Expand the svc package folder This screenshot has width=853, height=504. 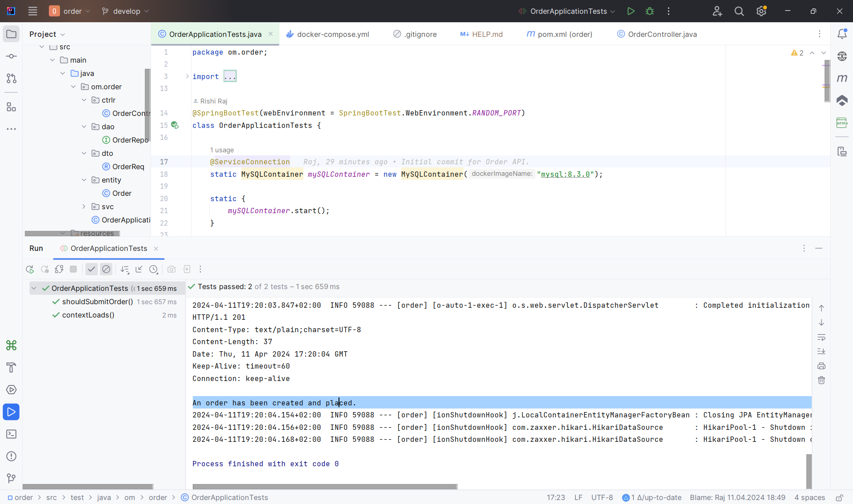tap(84, 206)
